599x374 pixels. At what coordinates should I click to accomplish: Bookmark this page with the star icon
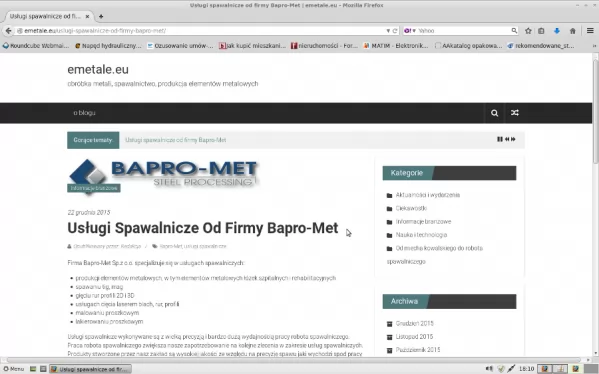528,31
